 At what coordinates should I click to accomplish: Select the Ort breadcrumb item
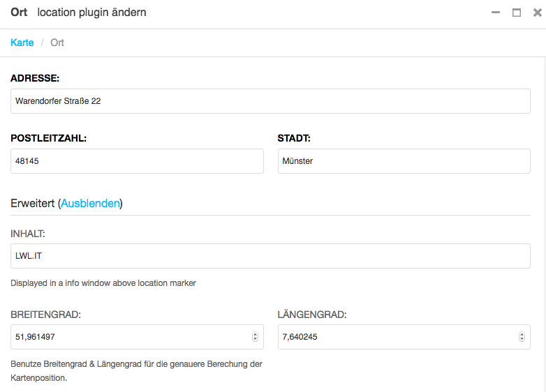[x=57, y=43]
